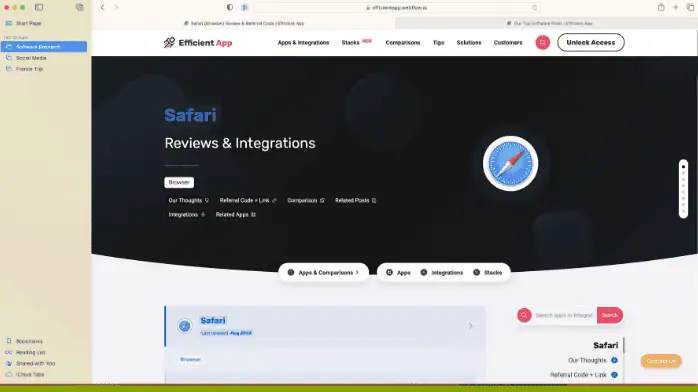Click the blue check next to Our Thoughts

614,360
